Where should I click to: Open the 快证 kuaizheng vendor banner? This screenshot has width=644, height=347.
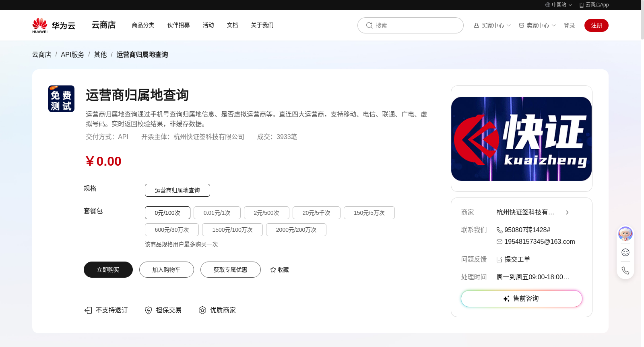pyautogui.click(x=521, y=139)
